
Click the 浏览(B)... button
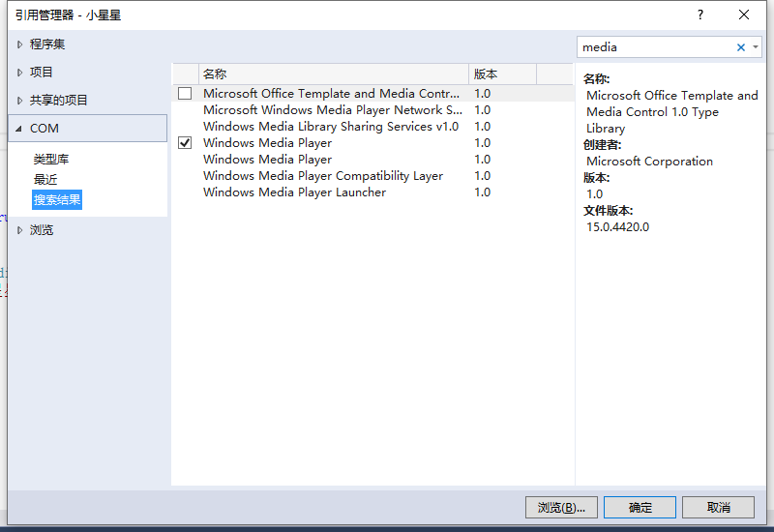pos(561,507)
